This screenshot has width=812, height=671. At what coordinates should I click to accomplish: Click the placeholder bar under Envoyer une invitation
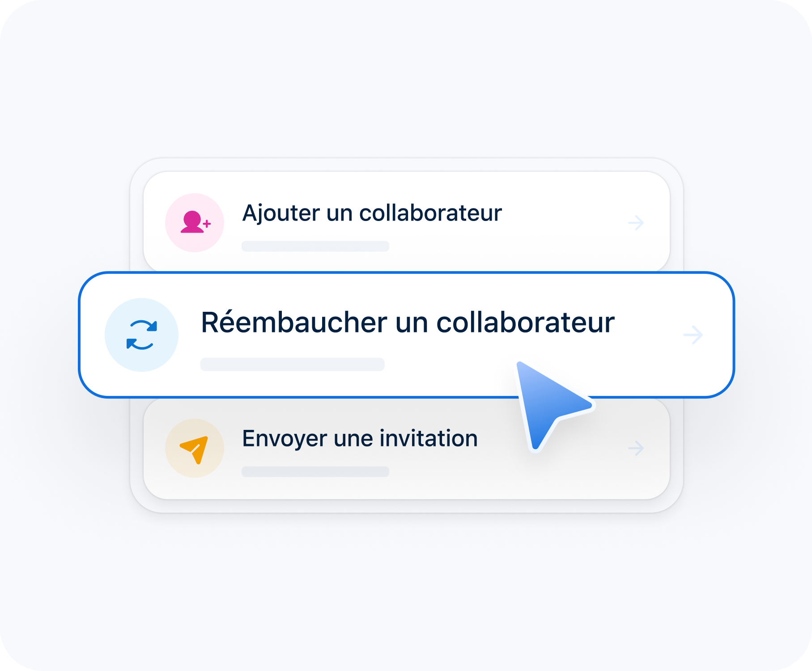click(315, 472)
